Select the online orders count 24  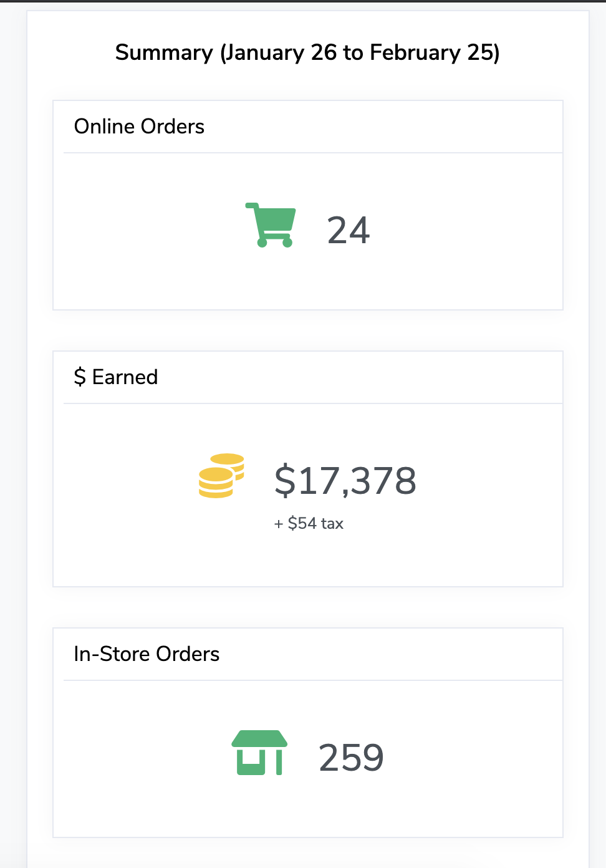pos(349,230)
